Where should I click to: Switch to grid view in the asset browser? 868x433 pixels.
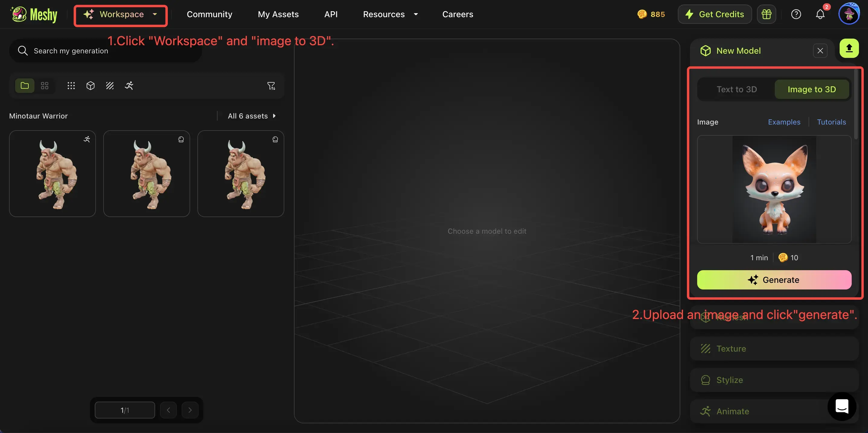pyautogui.click(x=44, y=86)
